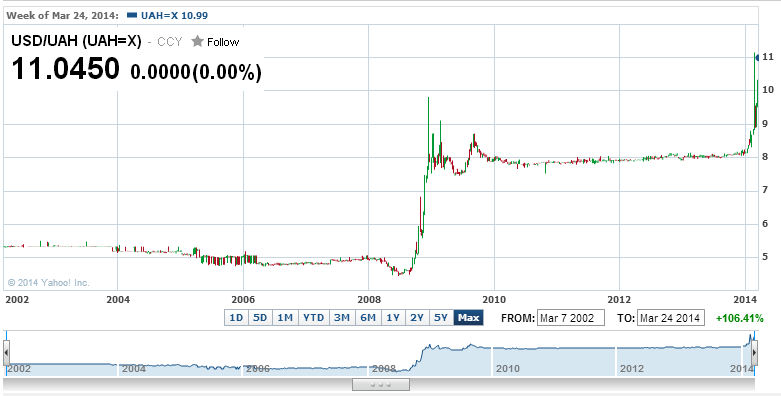Click the bottom horizontal scrollbar grip
Viewport: 781px width, 396px height.
381,385
